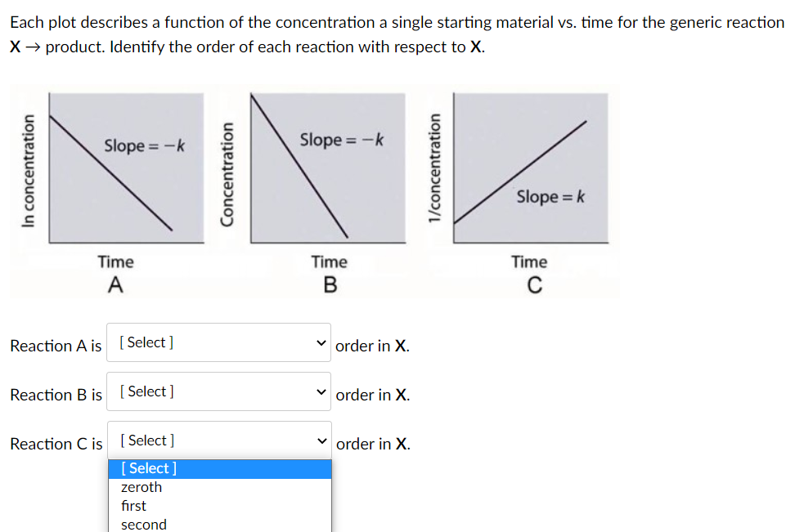
Task: Open the Reaction B order dropdown
Action: tap(218, 391)
